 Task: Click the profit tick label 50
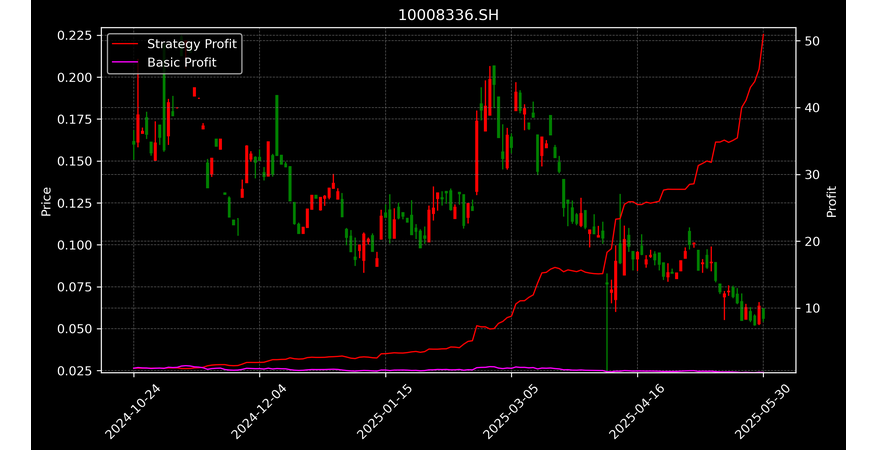(x=812, y=41)
